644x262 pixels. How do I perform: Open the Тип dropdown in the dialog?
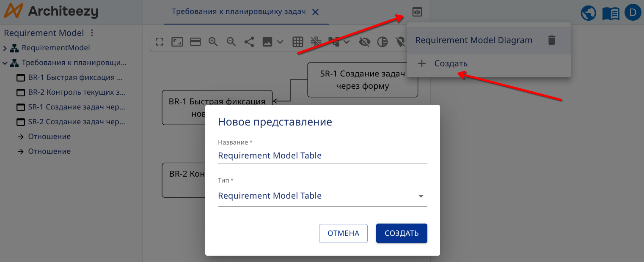tap(421, 196)
